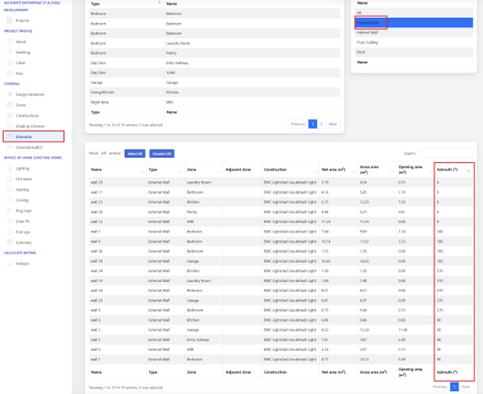The height and width of the screenshot is (394, 483).
Task: Click page 1 in elements pagination
Action: [454, 387]
